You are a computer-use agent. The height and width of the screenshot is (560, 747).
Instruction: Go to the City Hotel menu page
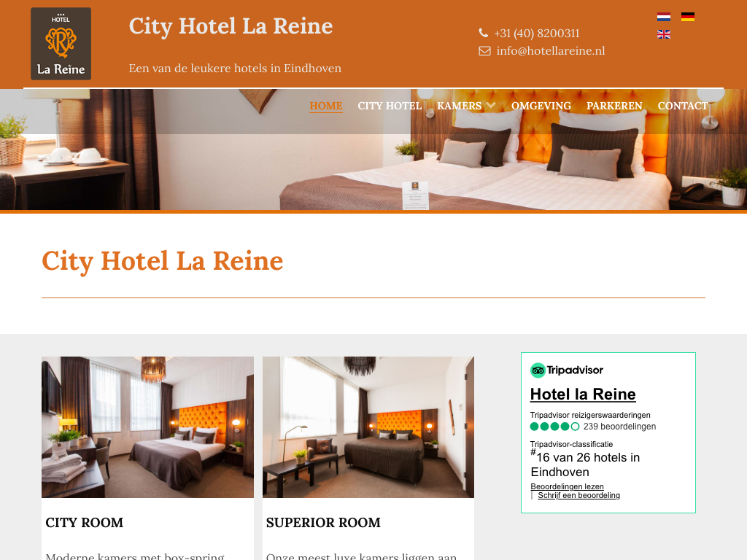(x=390, y=106)
